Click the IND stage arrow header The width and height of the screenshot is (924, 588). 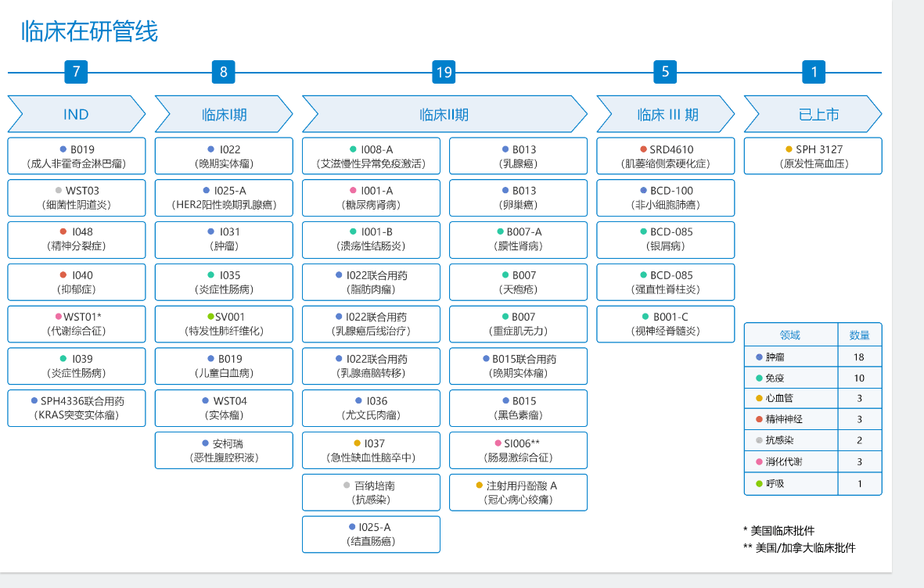[x=77, y=114]
